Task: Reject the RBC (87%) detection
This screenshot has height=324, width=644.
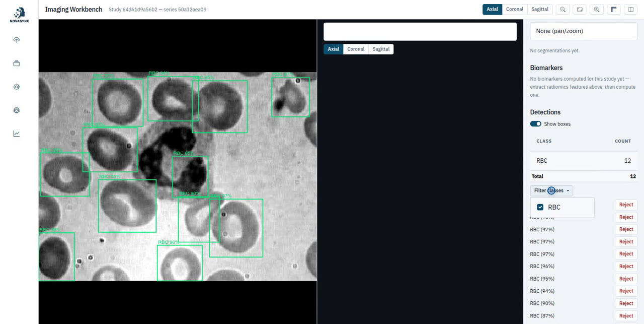Action: 626,315
